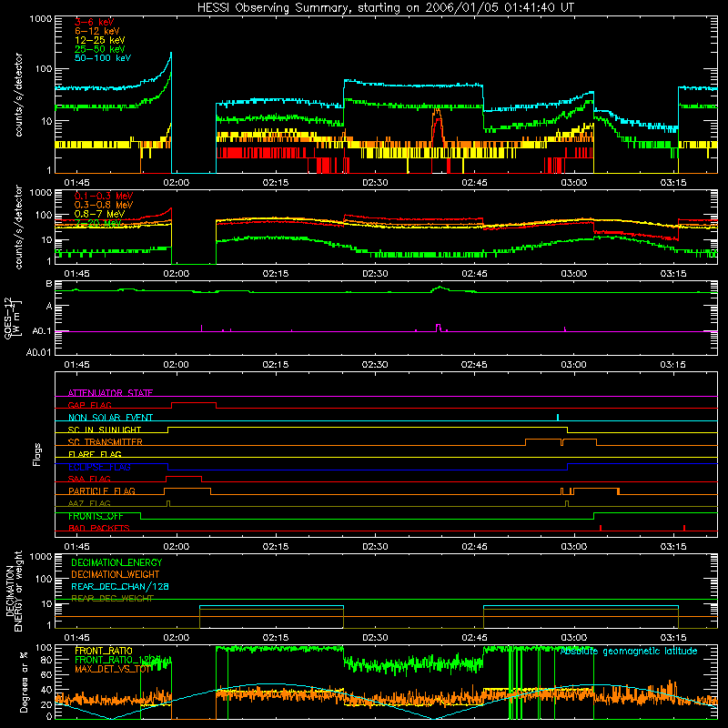The image size is (728, 728).
Task: Click the 02:30 tick under the MeV panel
Action: (x=375, y=274)
